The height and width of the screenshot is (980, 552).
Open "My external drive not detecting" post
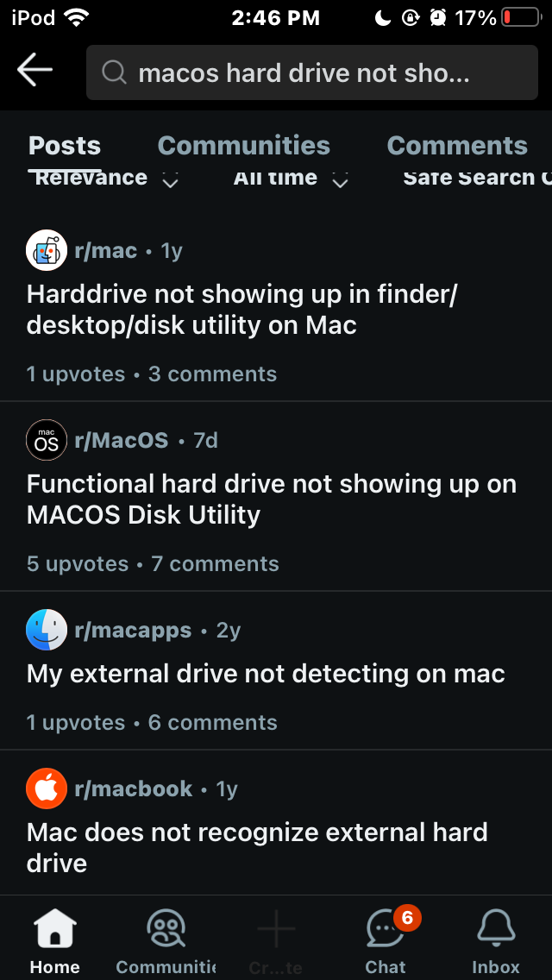point(266,674)
